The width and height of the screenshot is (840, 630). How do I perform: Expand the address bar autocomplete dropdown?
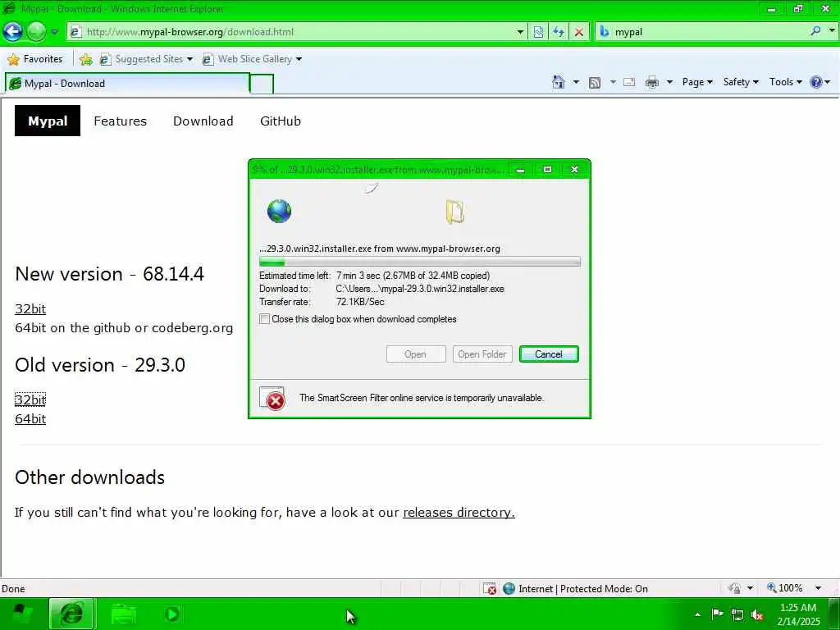point(519,32)
